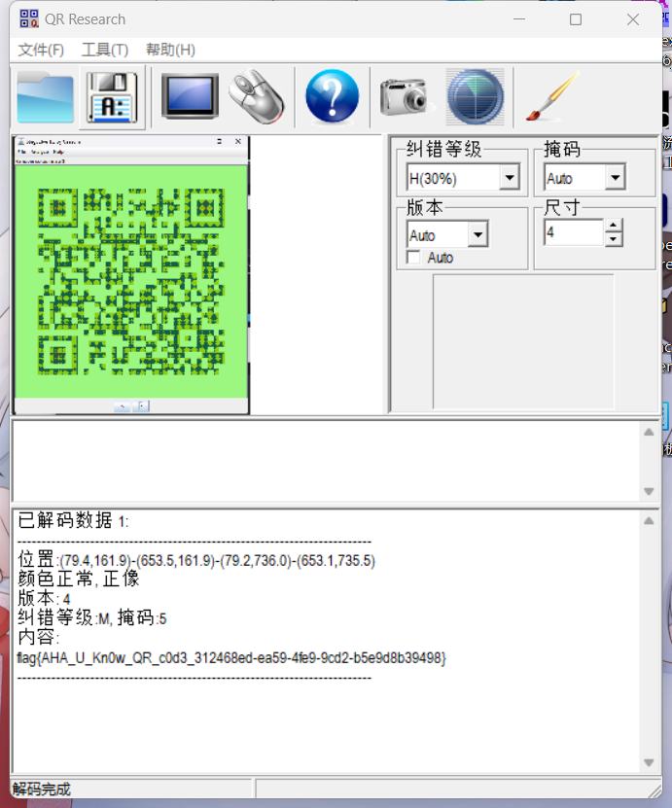Viewport: 672px width, 808px height.
Task: Expand the error correction level H(30%) dropdown
Action: click(509, 179)
